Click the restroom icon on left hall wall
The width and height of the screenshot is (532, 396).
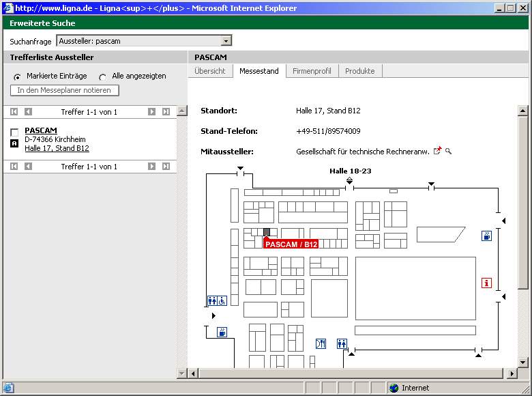(212, 300)
